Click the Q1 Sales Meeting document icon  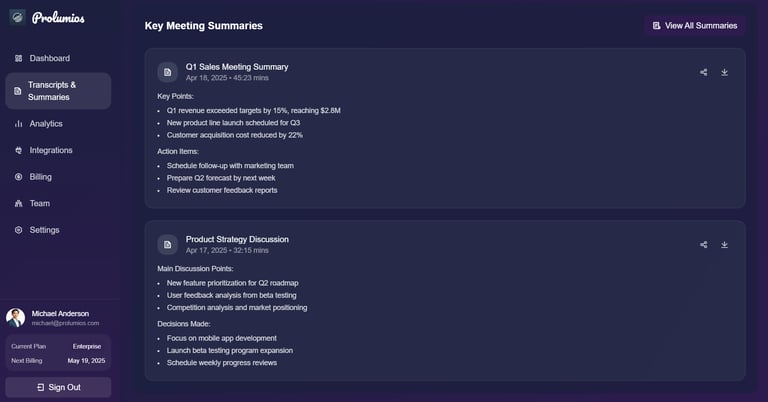167,72
